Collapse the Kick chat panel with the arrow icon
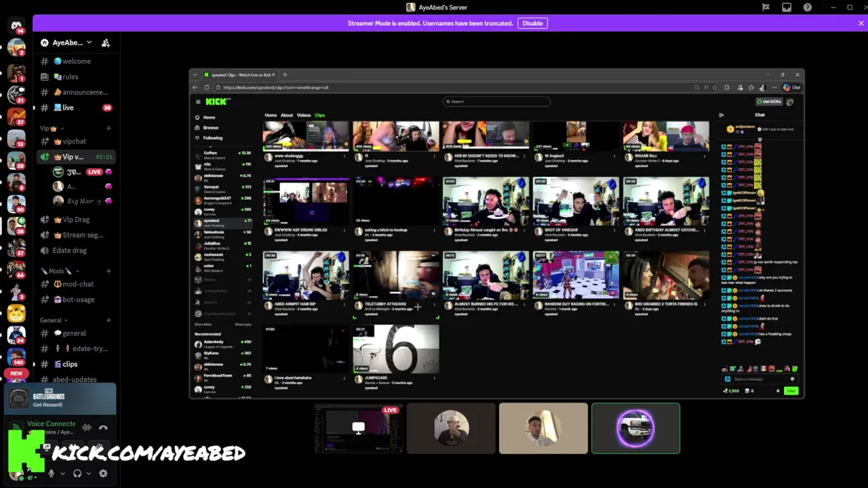The height and width of the screenshot is (488, 868). 722,115
